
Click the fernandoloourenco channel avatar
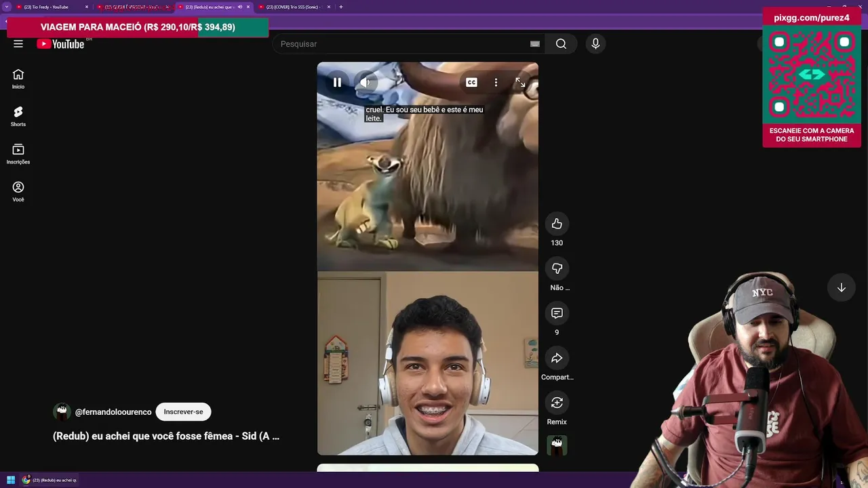(x=62, y=411)
